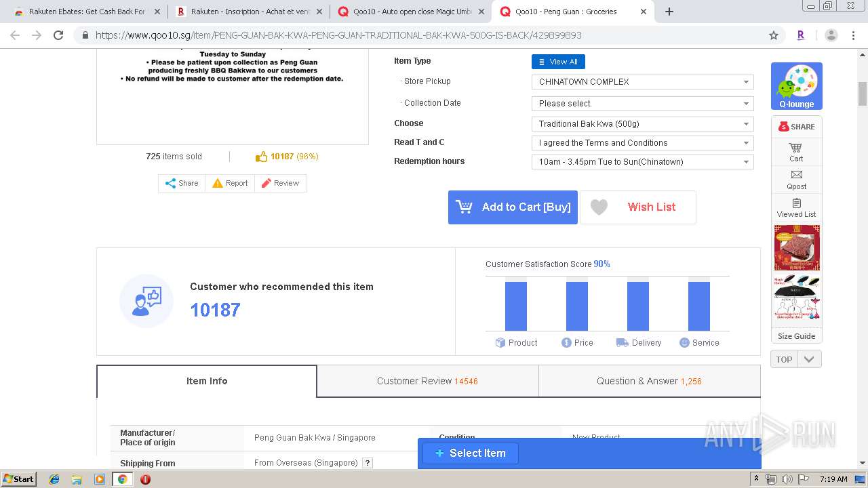Open Terms and Conditions agreement dropdown
Image resolution: width=868 pixels, height=488 pixels.
pyautogui.click(x=642, y=143)
